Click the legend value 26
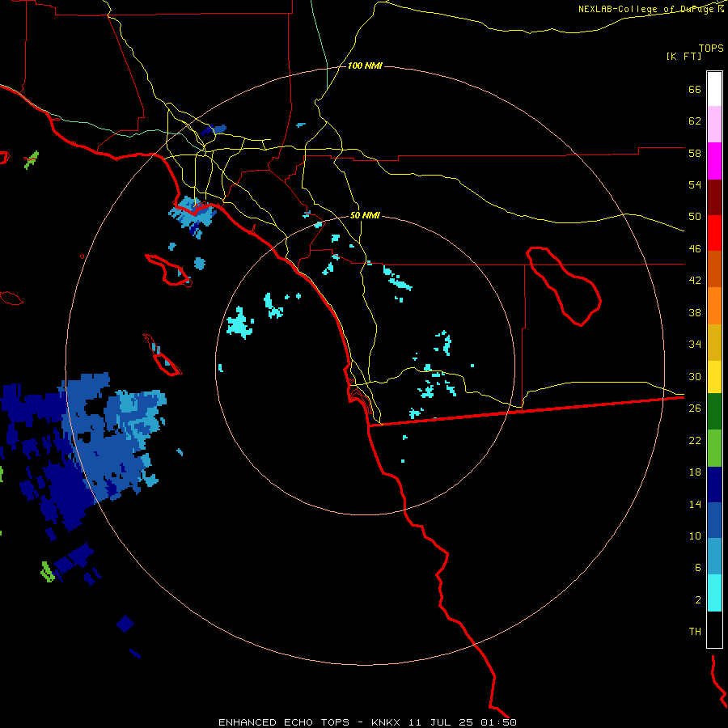Screen dimensions: 728x728 coord(695,408)
